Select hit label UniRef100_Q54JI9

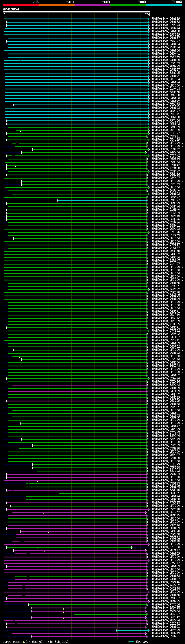click(166, 140)
